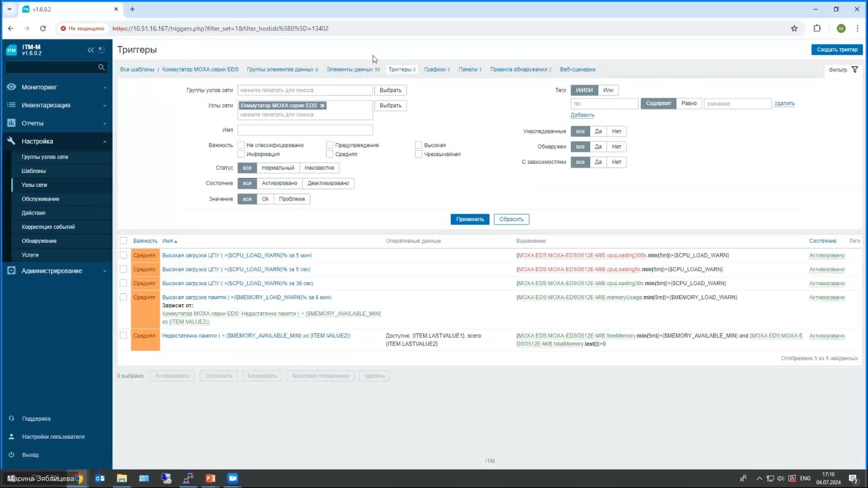Click the Выход power icon
Screen dimensions: 868x488
11,455
